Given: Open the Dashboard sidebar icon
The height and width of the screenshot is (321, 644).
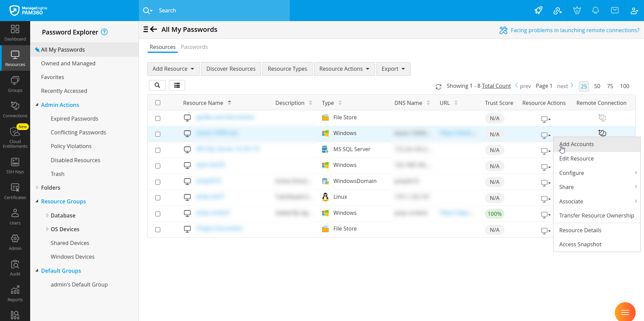Looking at the screenshot, I should pos(15,33).
